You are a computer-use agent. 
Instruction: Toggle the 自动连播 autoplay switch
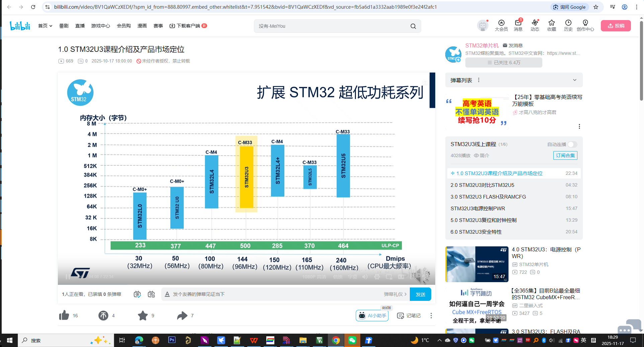[572, 144]
